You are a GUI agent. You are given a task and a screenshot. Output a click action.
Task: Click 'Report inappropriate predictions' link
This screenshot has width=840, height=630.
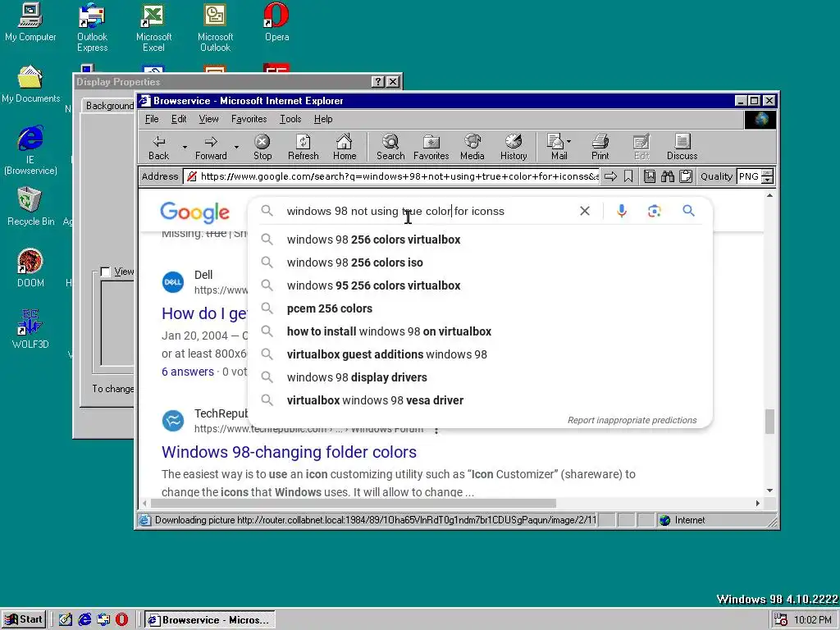pos(632,420)
